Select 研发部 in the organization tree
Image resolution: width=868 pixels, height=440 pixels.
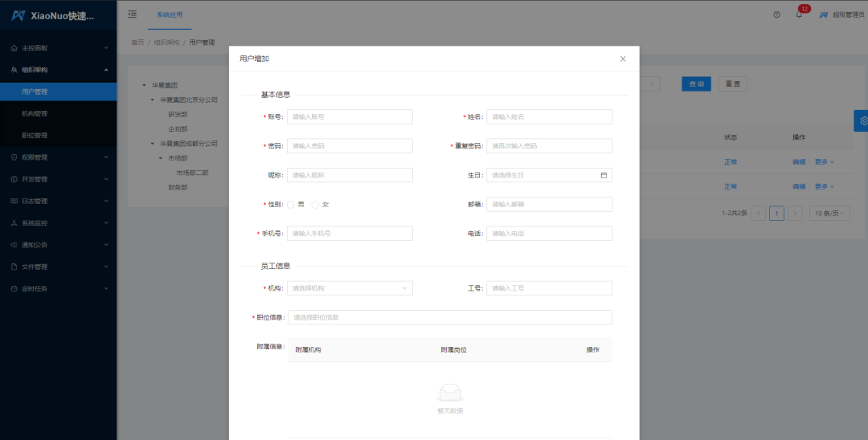tap(178, 115)
